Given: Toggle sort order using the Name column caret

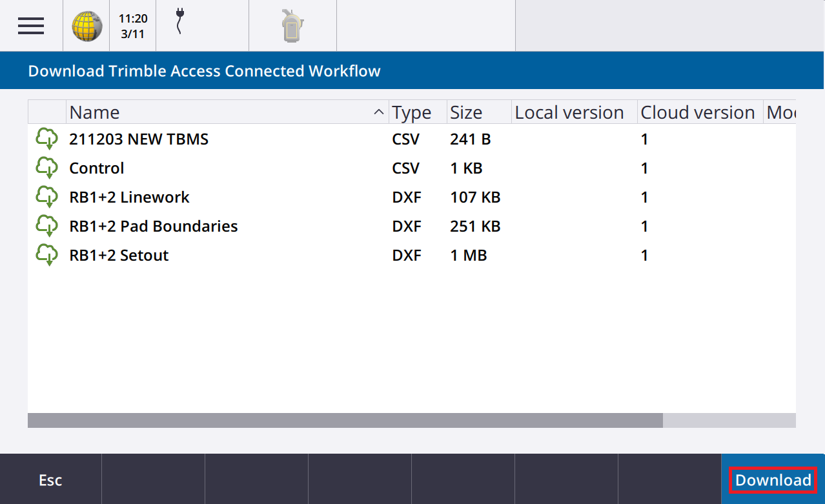Looking at the screenshot, I should (378, 112).
